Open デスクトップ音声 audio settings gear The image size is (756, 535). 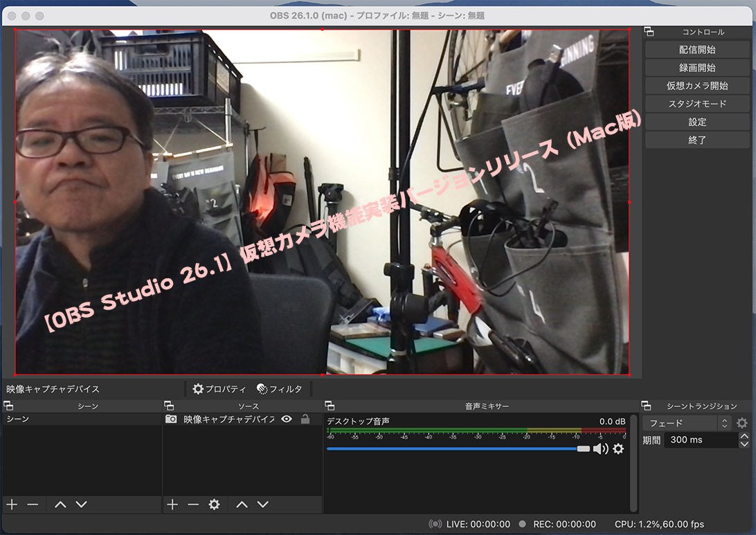point(618,449)
